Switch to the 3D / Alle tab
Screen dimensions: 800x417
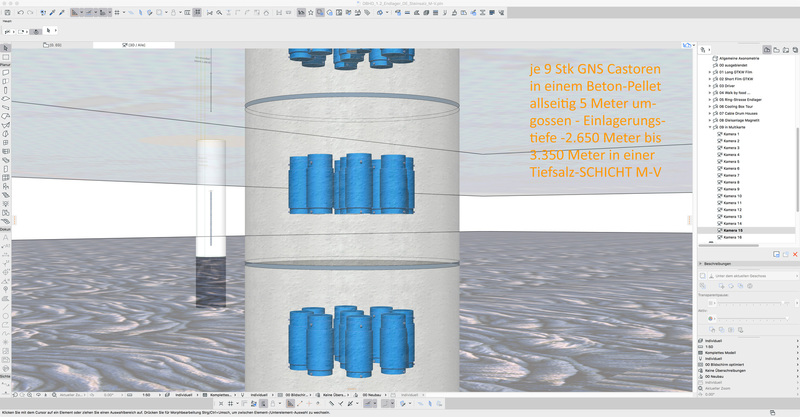[x=133, y=45]
